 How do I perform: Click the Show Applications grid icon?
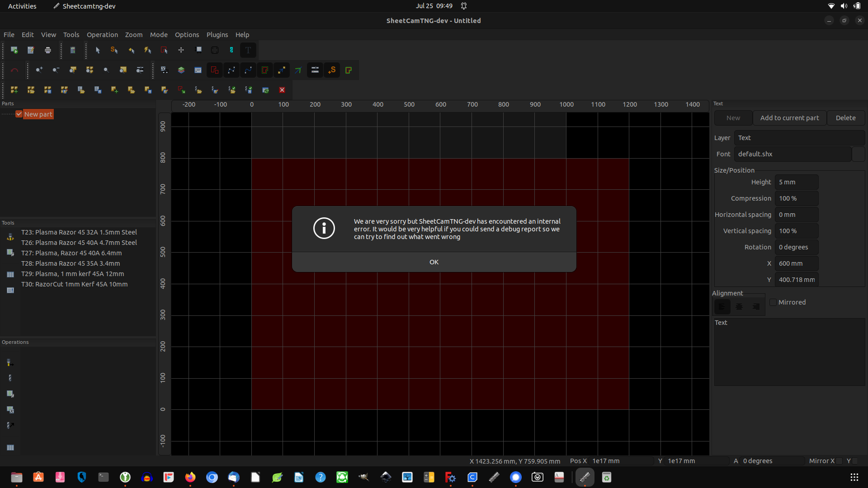coord(854,477)
